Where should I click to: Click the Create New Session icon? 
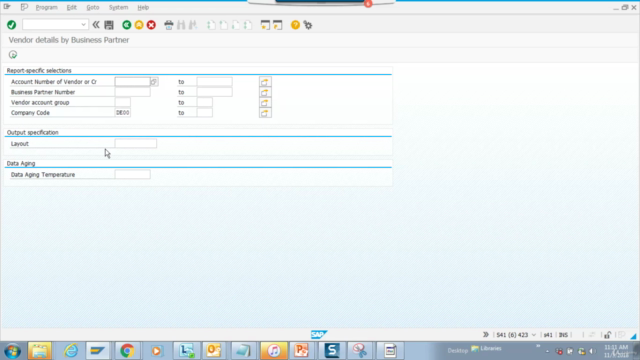(x=265, y=25)
